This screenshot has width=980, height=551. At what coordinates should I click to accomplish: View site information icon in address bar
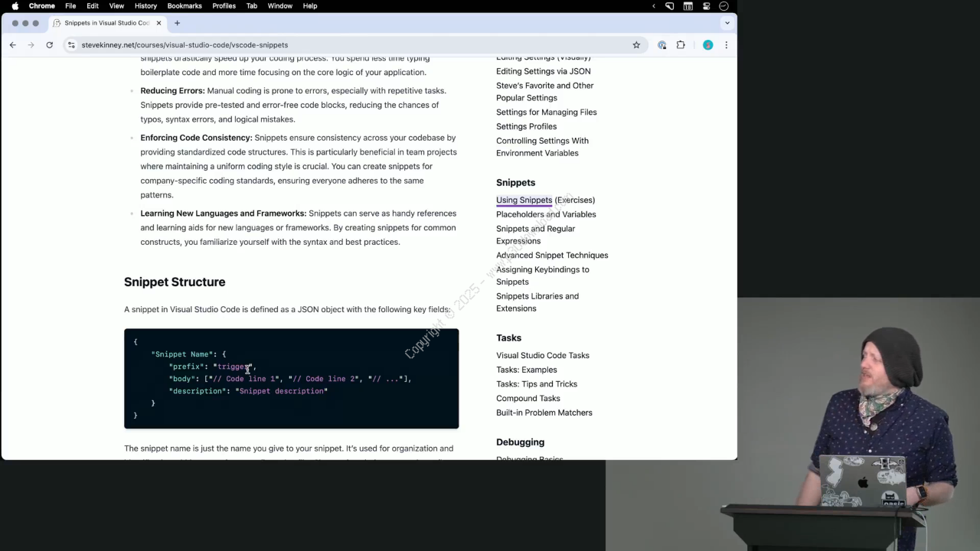coord(71,45)
